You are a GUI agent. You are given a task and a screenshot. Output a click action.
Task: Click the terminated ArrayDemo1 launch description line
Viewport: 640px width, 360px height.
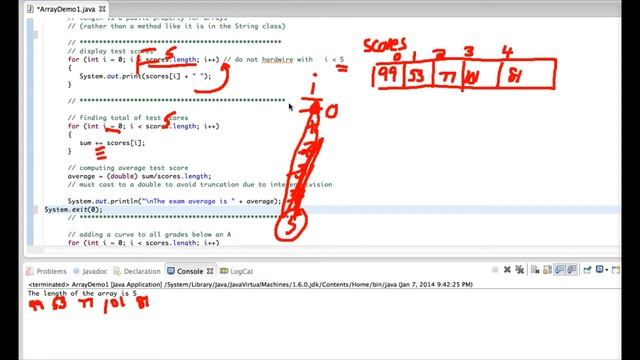(250, 284)
